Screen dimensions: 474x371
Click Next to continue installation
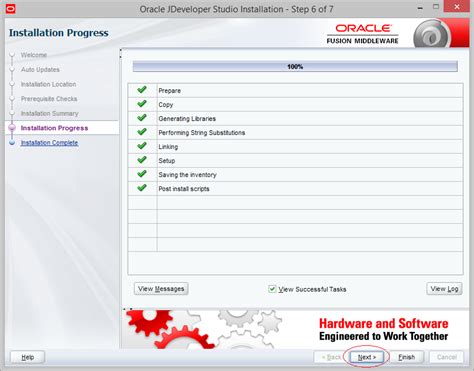[367, 357]
